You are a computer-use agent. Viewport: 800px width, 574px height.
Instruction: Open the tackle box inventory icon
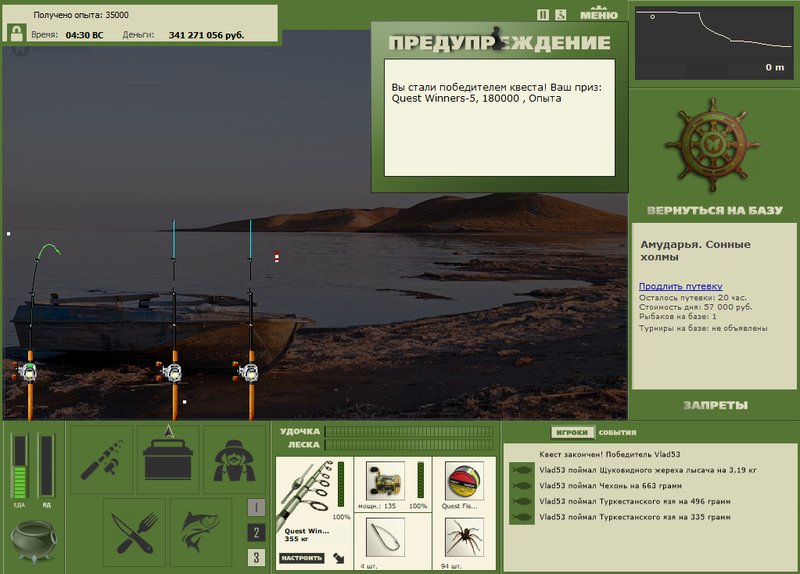168,460
